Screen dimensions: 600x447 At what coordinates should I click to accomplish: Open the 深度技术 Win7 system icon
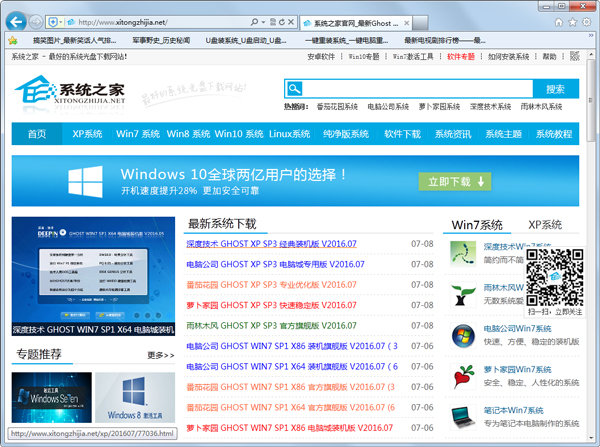462,252
